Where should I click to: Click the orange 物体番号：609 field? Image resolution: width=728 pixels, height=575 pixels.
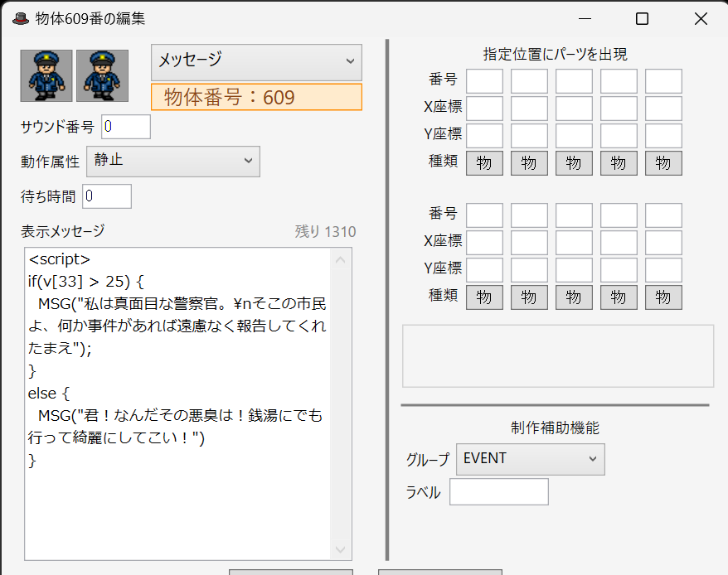[x=256, y=97]
